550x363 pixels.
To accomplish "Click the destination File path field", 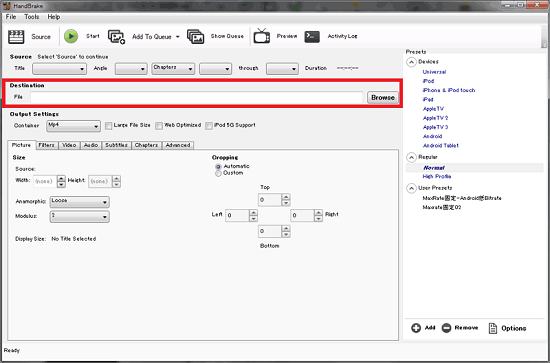I will click(x=196, y=97).
